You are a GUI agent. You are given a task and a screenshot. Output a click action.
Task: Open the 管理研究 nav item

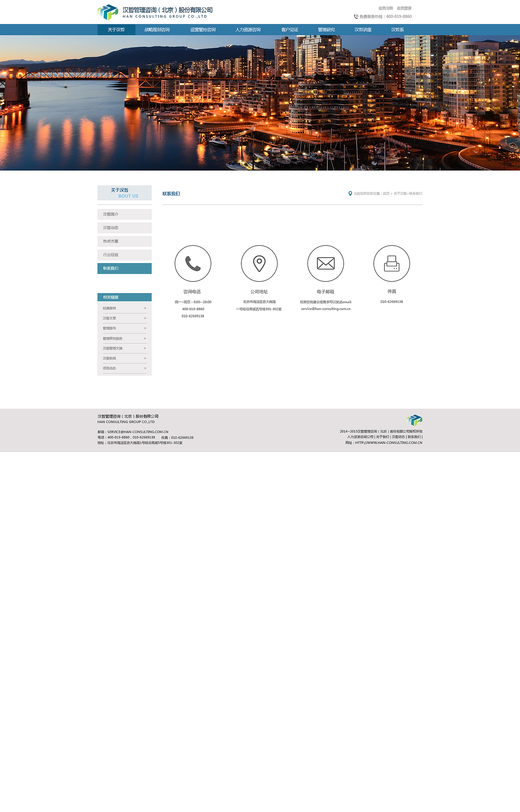coord(326,30)
